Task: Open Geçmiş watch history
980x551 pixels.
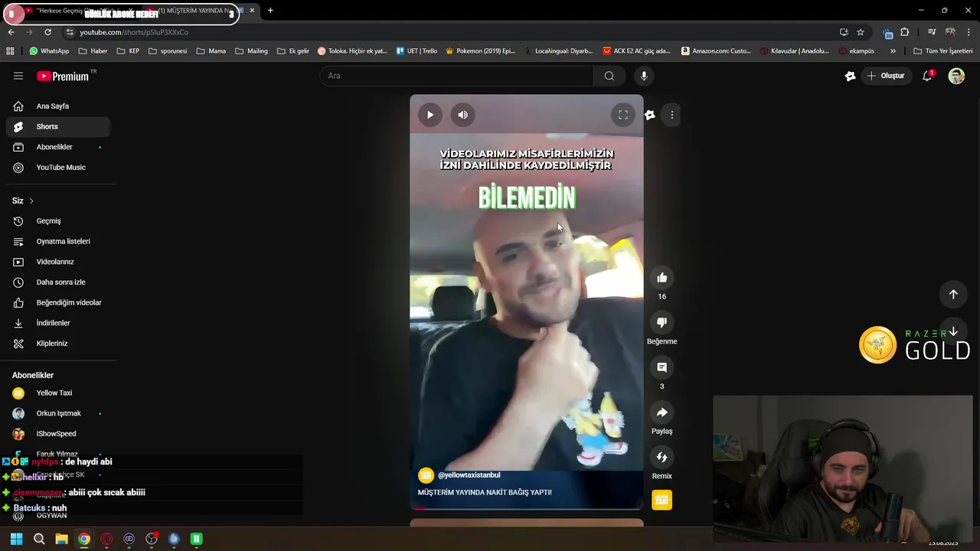Action: (58, 221)
